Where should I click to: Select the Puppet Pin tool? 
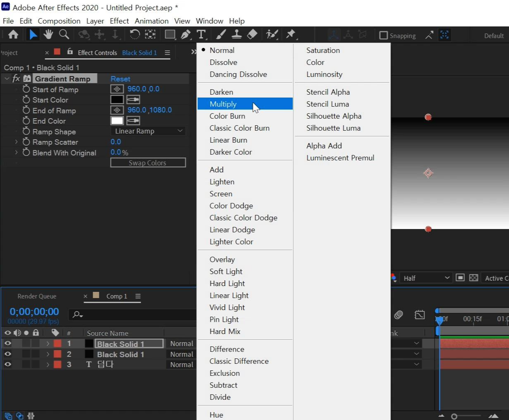click(291, 35)
